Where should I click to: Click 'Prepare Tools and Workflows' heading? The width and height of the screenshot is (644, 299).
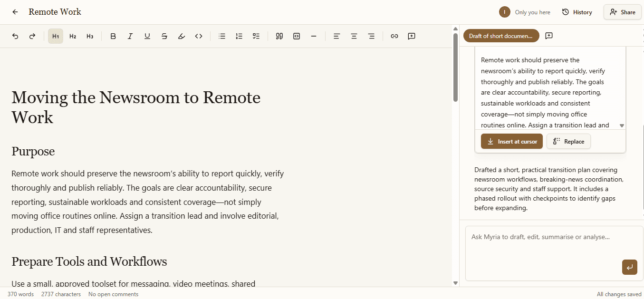click(x=89, y=261)
